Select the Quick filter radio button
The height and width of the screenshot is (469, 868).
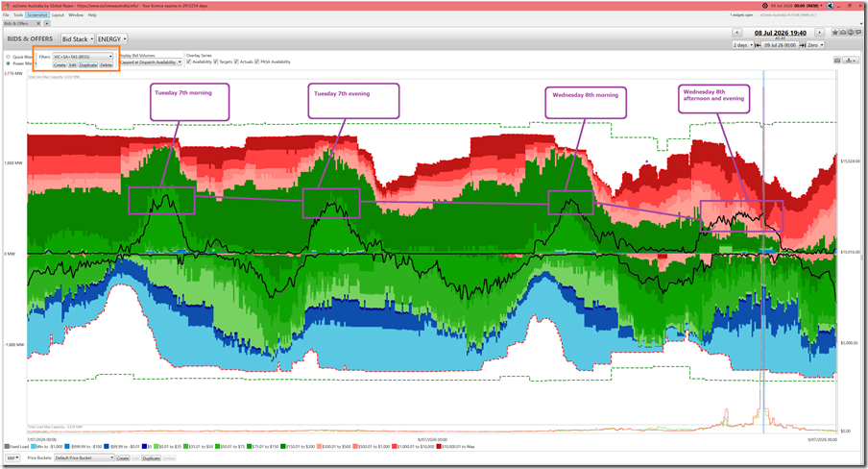point(9,57)
